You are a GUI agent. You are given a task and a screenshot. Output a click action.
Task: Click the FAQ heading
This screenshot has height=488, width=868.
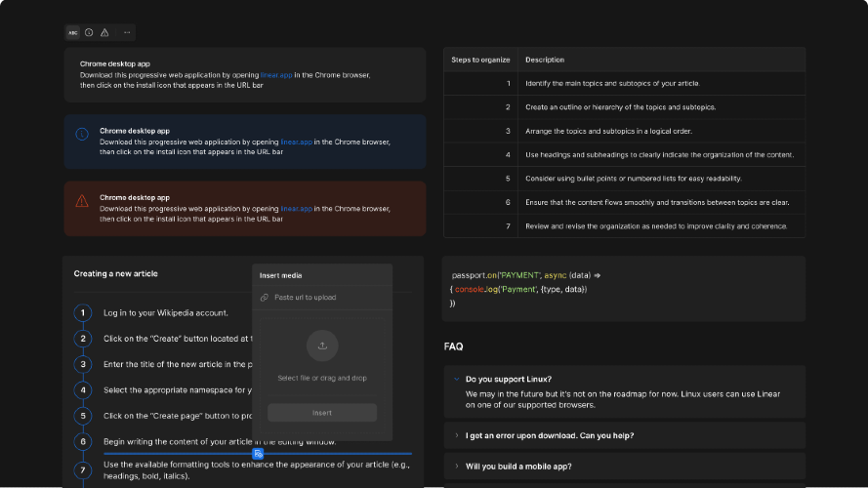tap(453, 346)
